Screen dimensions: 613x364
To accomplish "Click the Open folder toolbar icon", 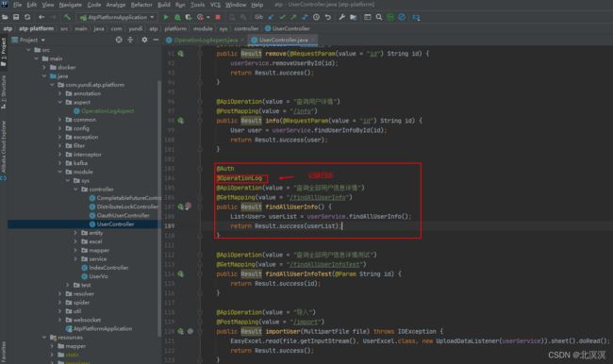I will click(x=5, y=17).
